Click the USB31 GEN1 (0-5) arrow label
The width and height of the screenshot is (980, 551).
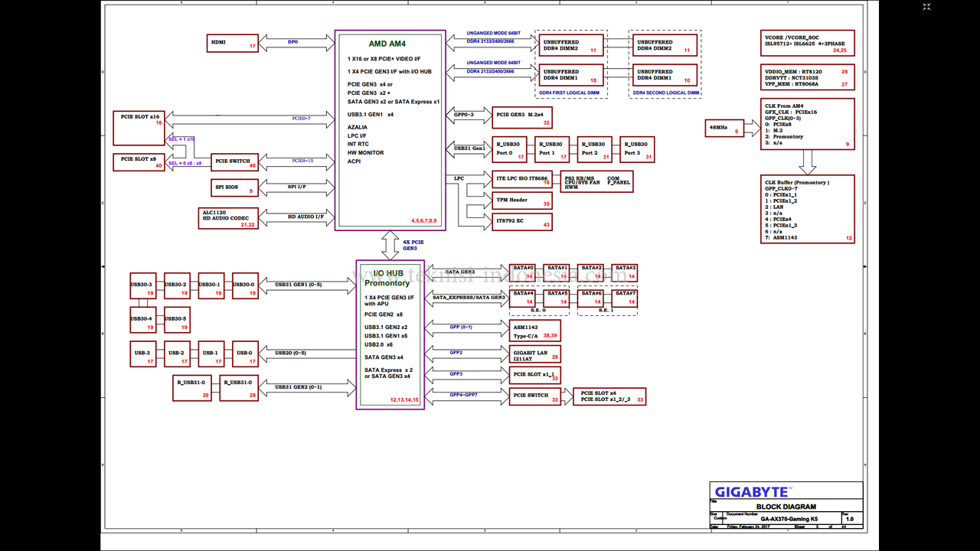point(298,285)
